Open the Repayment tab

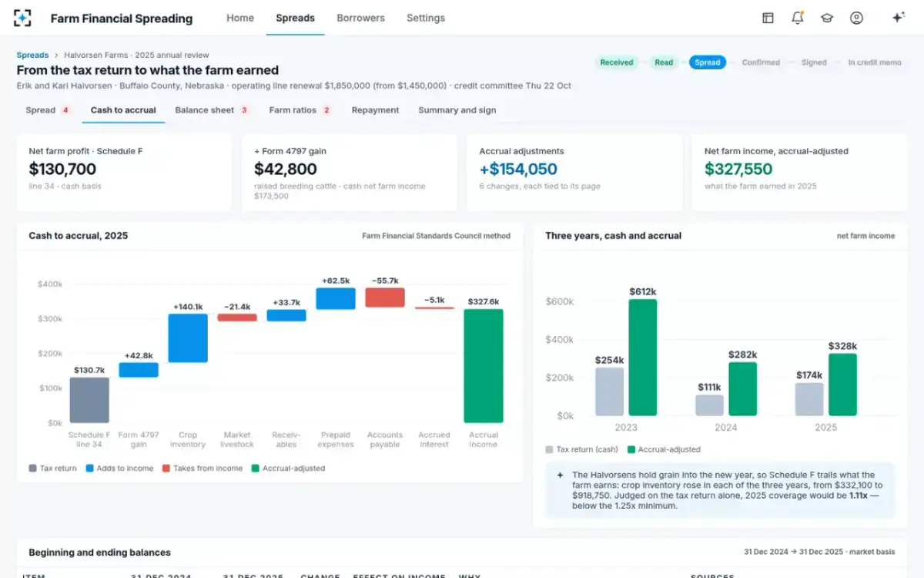tap(375, 110)
